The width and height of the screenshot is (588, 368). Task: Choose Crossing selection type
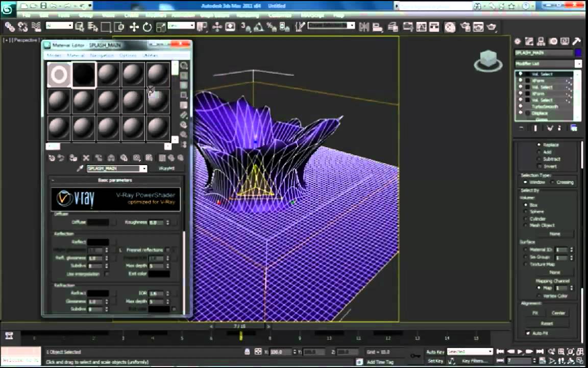[x=552, y=182]
